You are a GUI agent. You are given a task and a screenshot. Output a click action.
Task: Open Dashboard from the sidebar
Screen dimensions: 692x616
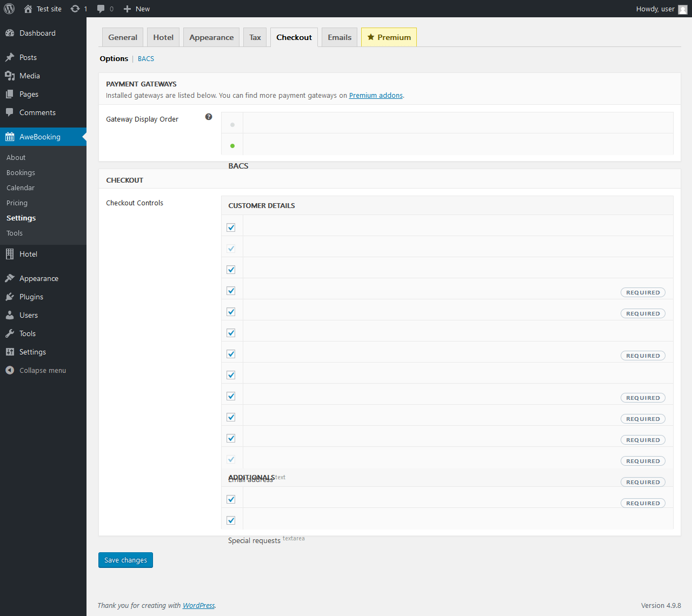[x=37, y=33]
